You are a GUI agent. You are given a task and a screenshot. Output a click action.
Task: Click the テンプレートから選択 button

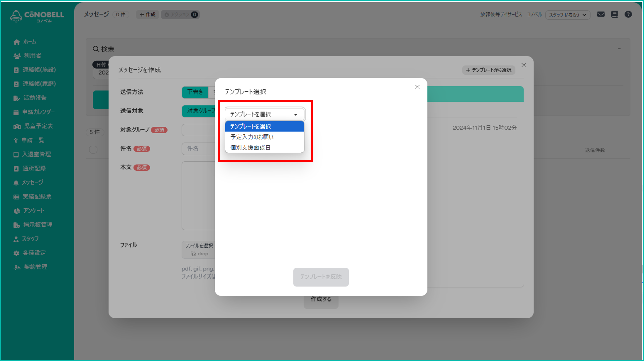[x=489, y=70]
